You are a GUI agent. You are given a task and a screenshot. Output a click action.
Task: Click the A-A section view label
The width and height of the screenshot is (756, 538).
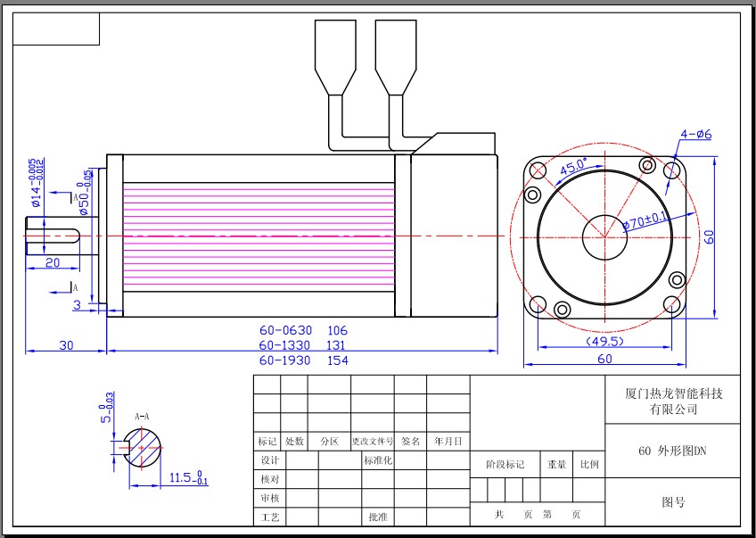coord(142,417)
